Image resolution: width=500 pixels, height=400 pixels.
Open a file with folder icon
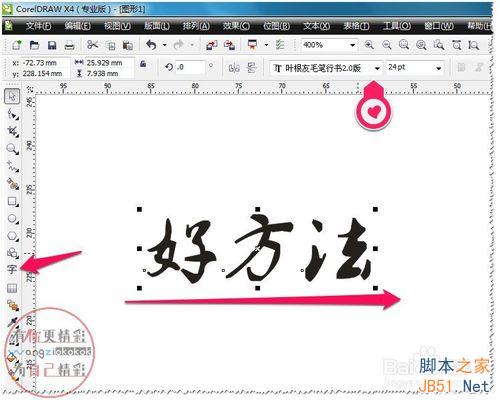click(x=34, y=45)
